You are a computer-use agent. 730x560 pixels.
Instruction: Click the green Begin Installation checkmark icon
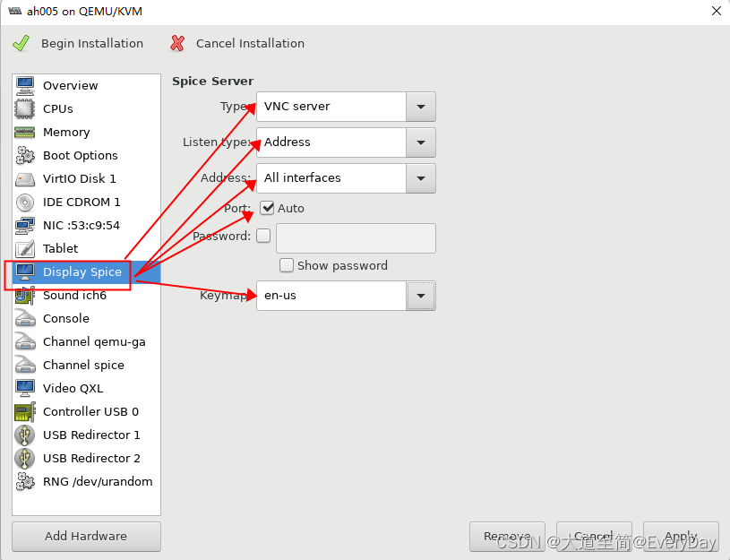pyautogui.click(x=21, y=43)
